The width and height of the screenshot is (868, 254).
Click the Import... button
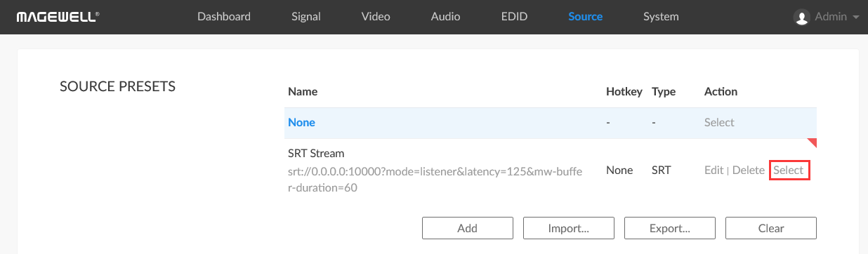tap(569, 228)
